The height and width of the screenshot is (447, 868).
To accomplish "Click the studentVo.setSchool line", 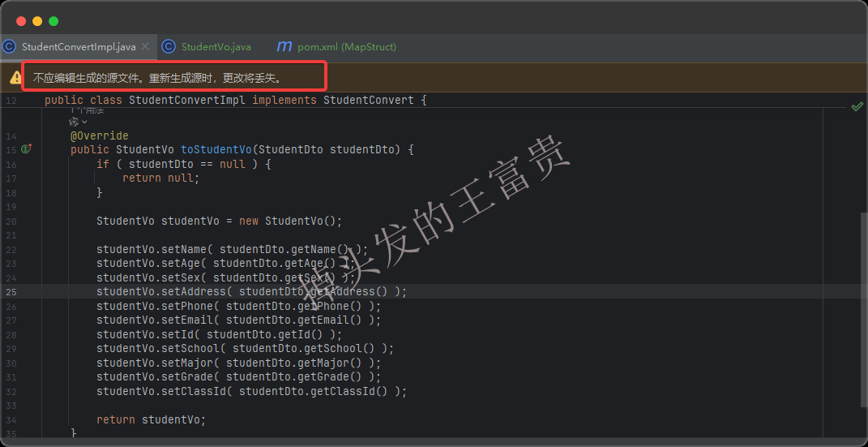I will [x=246, y=349].
